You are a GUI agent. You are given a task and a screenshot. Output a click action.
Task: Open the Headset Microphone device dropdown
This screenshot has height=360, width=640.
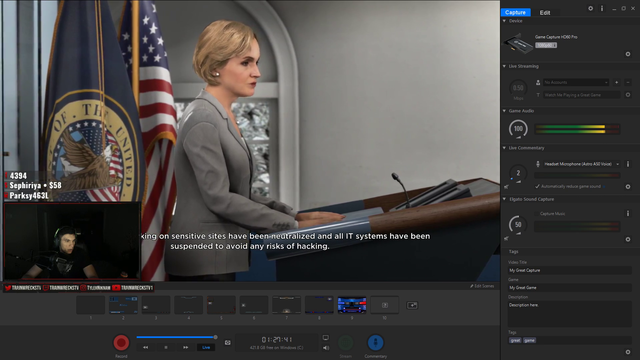click(x=581, y=164)
